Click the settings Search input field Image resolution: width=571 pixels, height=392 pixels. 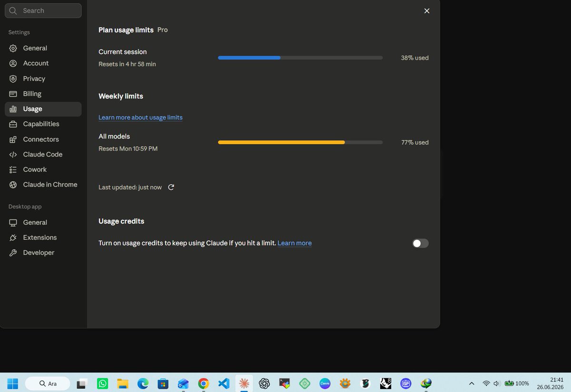(43, 10)
